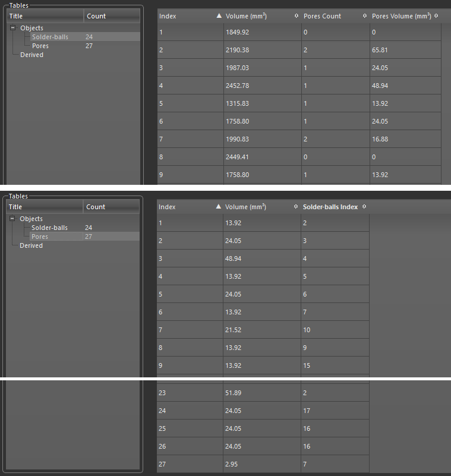The height and width of the screenshot is (476, 451).
Task: Select Pores Count cell in solder-ball row 1849.92
Action: tap(336, 32)
